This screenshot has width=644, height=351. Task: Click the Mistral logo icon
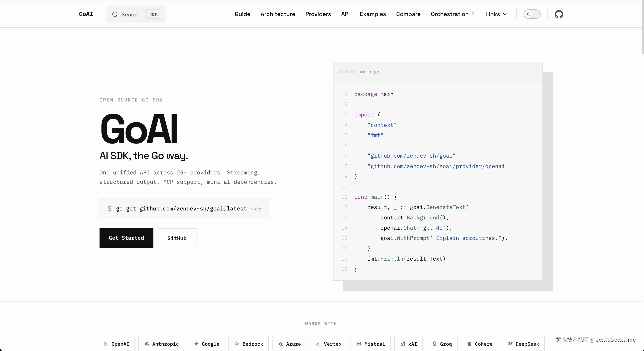tap(359, 344)
